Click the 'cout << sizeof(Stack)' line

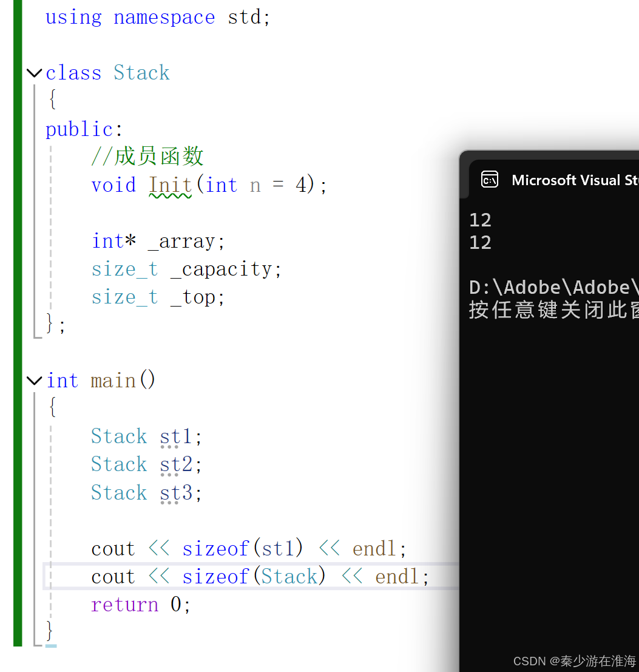tap(260, 577)
